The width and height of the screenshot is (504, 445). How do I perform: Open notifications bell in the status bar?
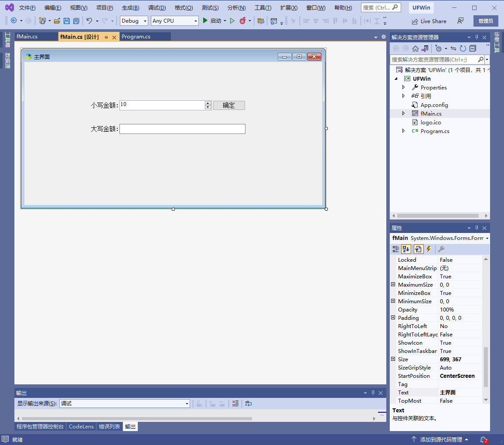pyautogui.click(x=483, y=439)
